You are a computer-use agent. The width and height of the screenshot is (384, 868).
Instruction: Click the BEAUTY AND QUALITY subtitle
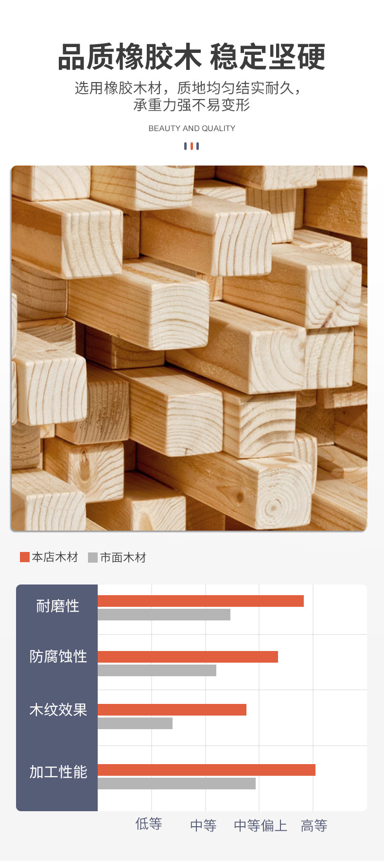[x=192, y=128]
